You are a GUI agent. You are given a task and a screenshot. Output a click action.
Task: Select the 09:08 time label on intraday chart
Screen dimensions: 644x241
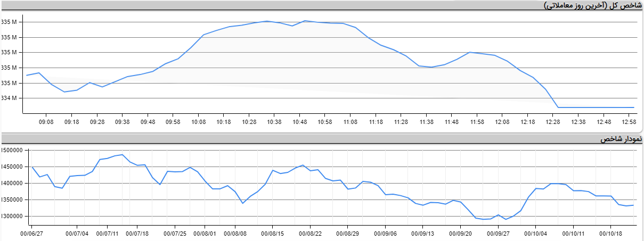pyautogui.click(x=46, y=122)
